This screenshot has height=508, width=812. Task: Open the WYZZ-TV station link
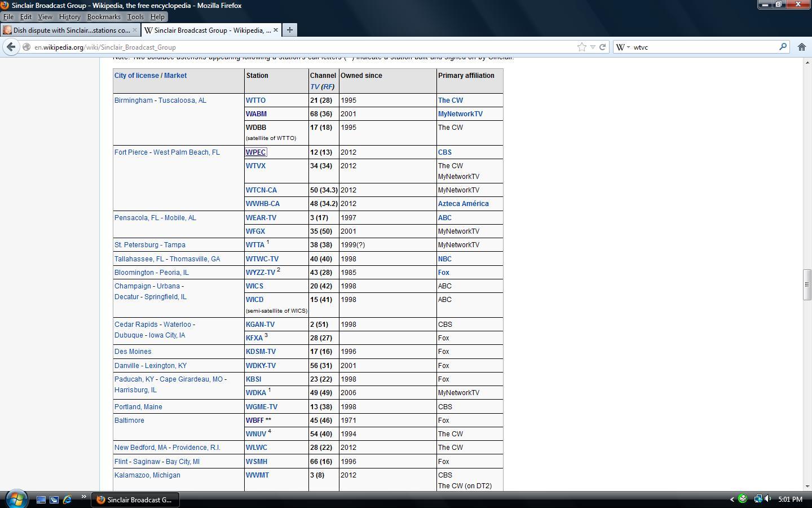click(x=261, y=273)
